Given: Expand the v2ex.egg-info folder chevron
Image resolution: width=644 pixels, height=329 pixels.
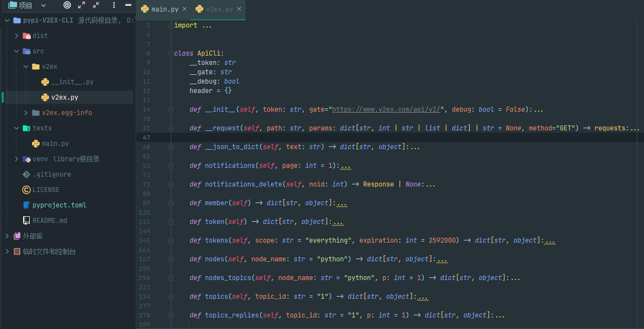Looking at the screenshot, I should click(26, 113).
